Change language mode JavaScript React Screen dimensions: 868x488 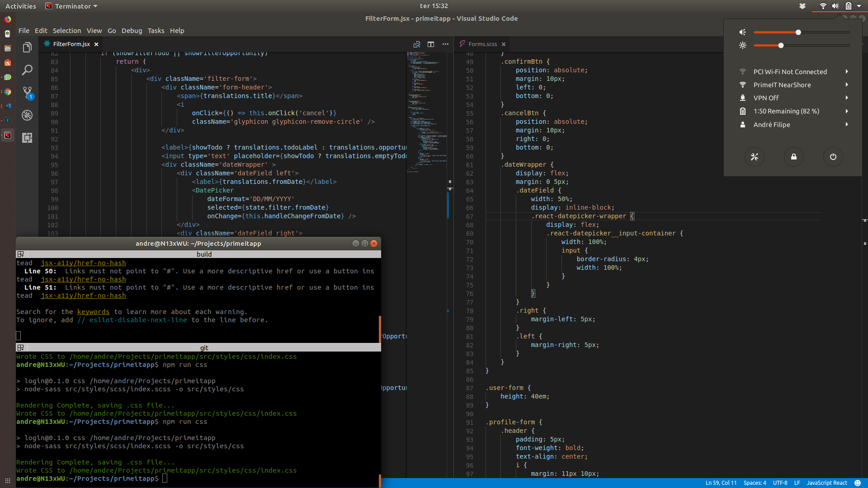[x=826, y=483]
